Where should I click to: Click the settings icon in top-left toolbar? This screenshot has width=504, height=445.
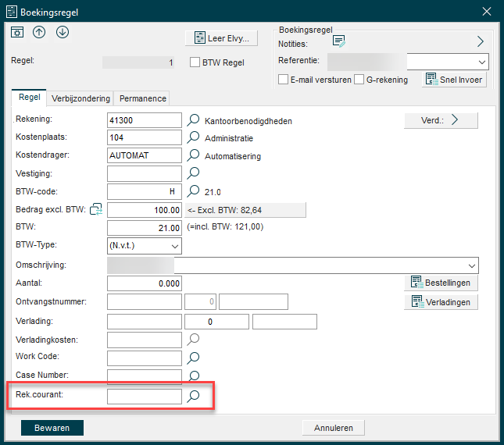tap(17, 33)
